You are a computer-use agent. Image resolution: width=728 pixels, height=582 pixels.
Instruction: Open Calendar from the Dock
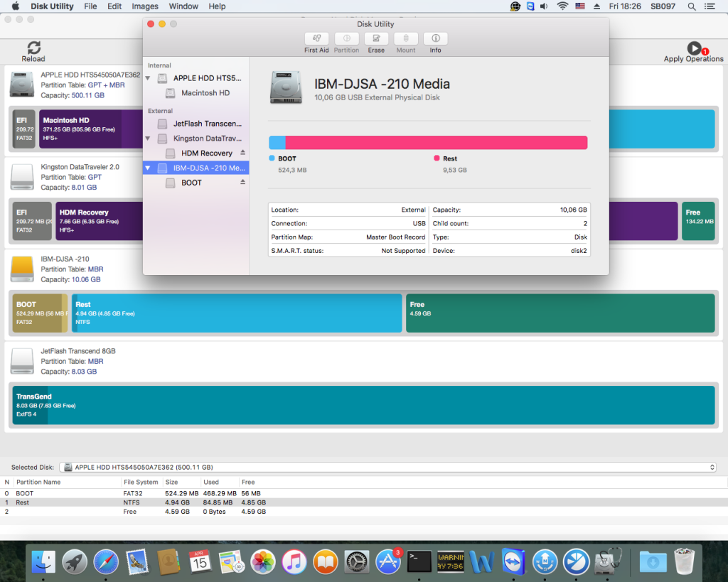click(200, 561)
